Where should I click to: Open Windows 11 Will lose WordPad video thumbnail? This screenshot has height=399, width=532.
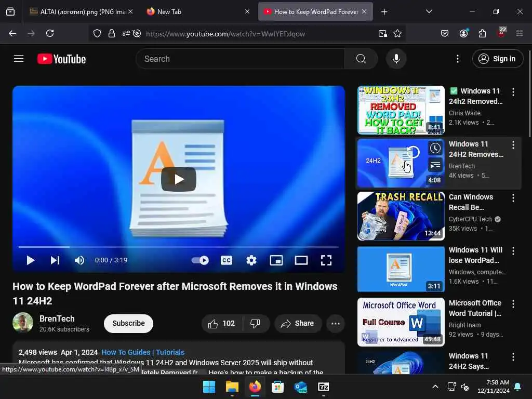coord(401,269)
